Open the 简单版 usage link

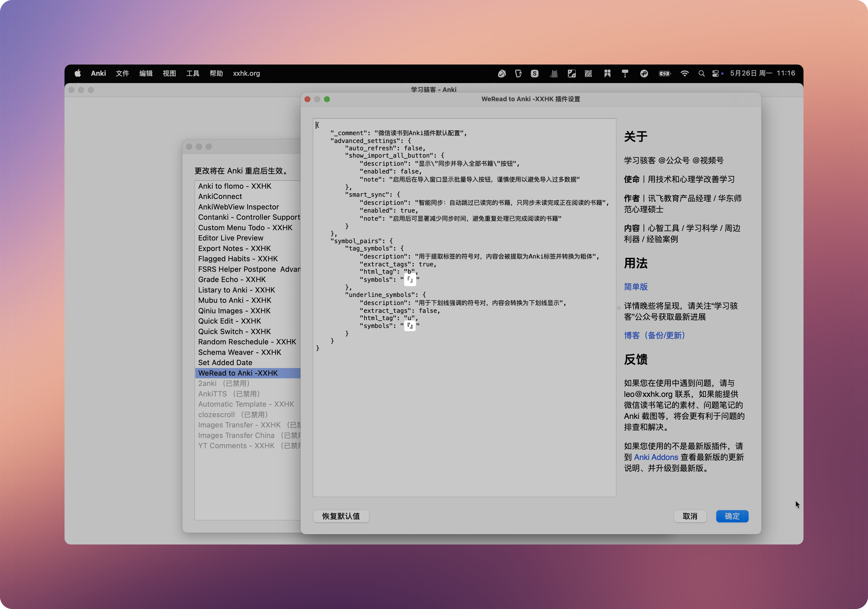[636, 287]
